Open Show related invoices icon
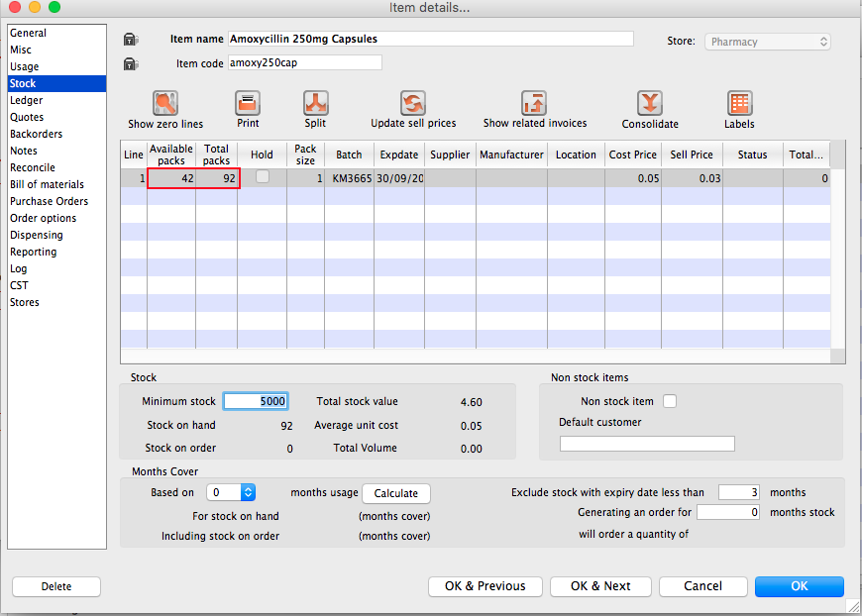Viewport: 862px width, 616px height. 534,103
